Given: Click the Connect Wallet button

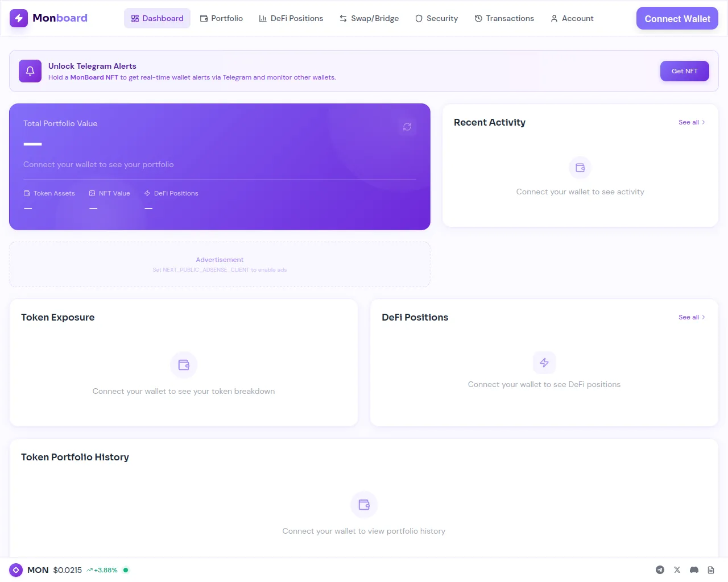Looking at the screenshot, I should 677,18.
